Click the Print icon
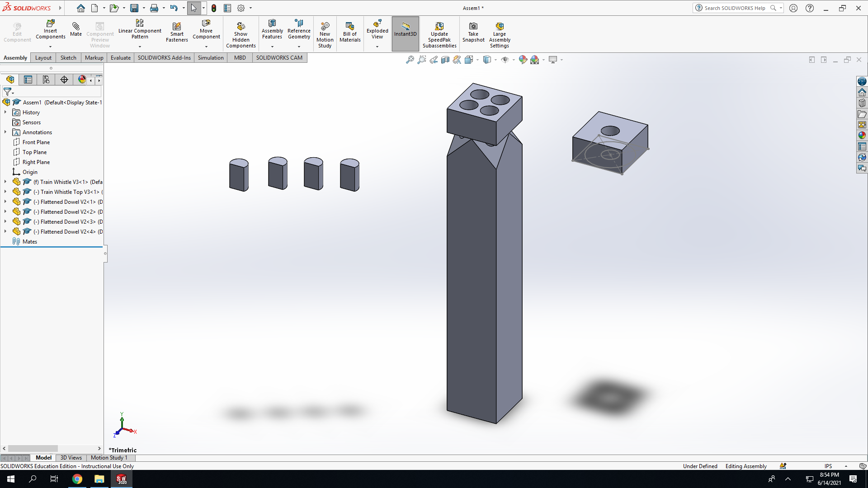The width and height of the screenshot is (868, 488). [x=154, y=8]
